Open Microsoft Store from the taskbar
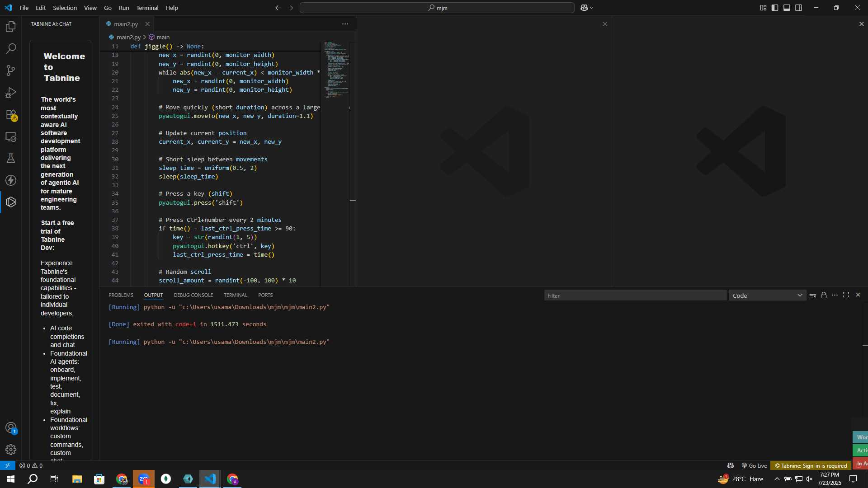Viewport: 868px width, 488px height. (x=99, y=479)
